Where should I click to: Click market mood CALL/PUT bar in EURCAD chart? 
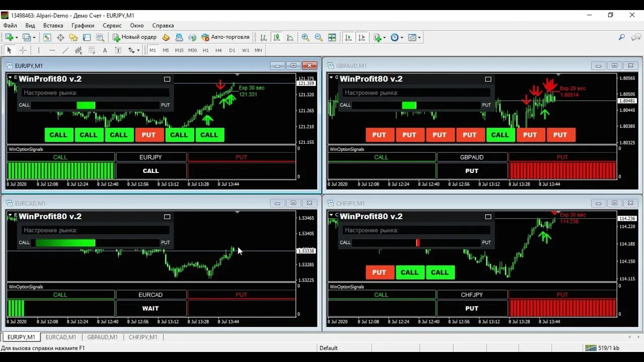[95, 243]
